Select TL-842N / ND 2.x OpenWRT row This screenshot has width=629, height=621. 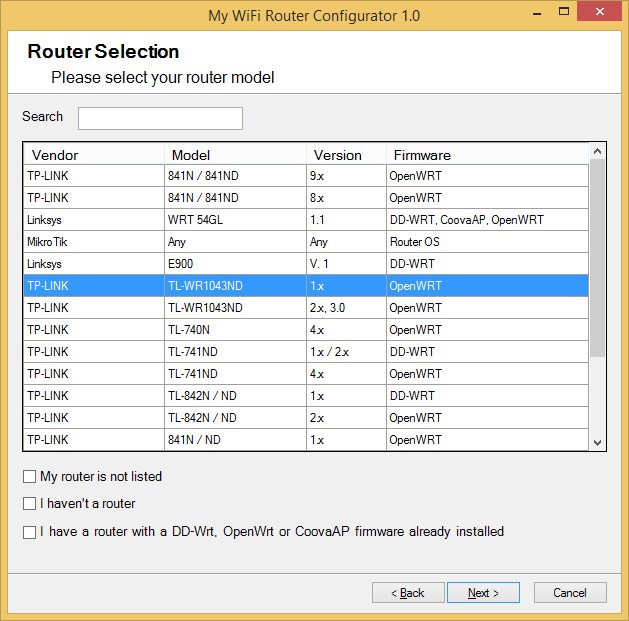point(306,418)
